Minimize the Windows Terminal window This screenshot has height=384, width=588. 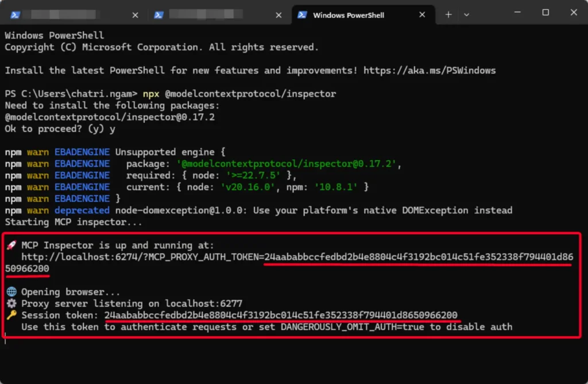(x=519, y=13)
